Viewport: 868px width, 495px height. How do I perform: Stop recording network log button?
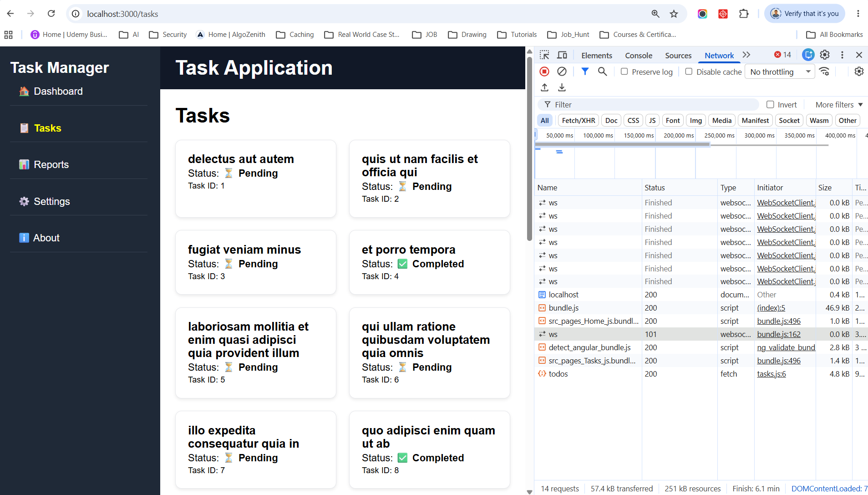coord(544,71)
